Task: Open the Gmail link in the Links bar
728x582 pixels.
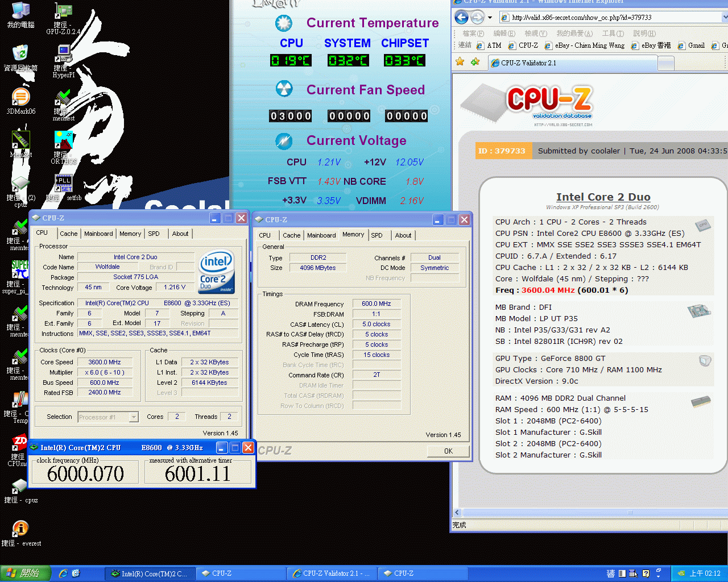Action: [x=696, y=45]
